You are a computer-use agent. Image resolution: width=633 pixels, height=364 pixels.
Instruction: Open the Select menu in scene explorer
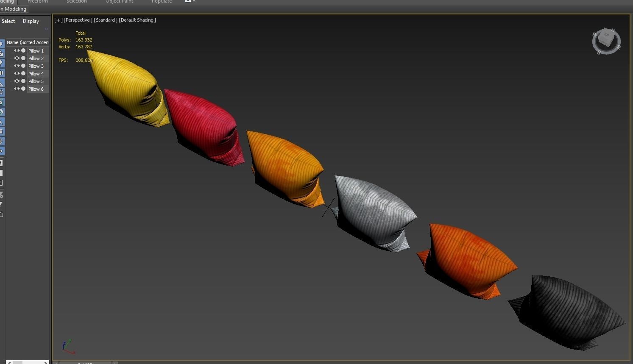pyautogui.click(x=8, y=21)
